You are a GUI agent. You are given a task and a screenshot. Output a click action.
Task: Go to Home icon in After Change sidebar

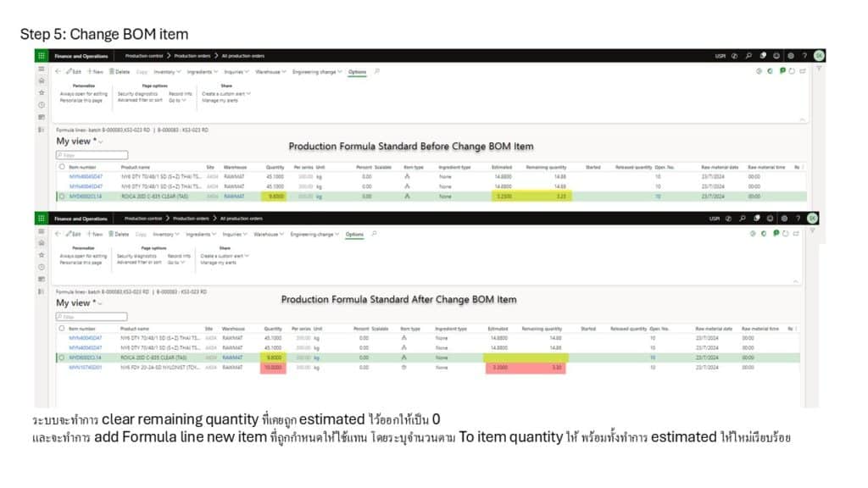(42, 243)
